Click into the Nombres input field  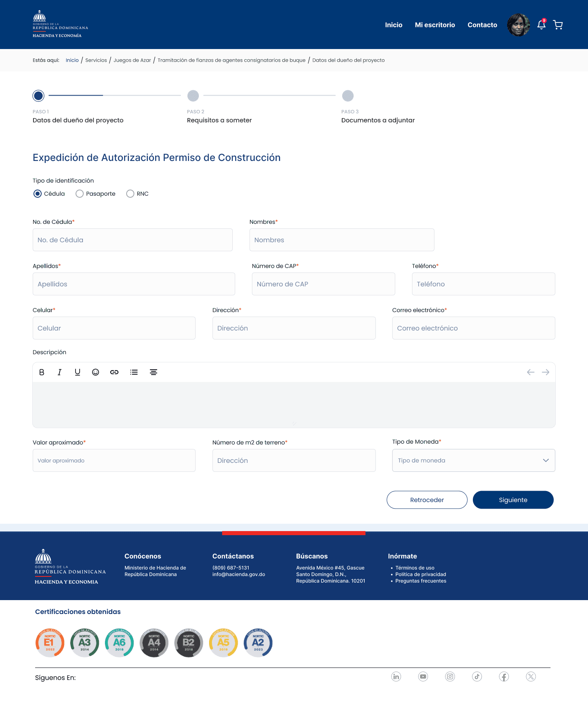(x=342, y=240)
